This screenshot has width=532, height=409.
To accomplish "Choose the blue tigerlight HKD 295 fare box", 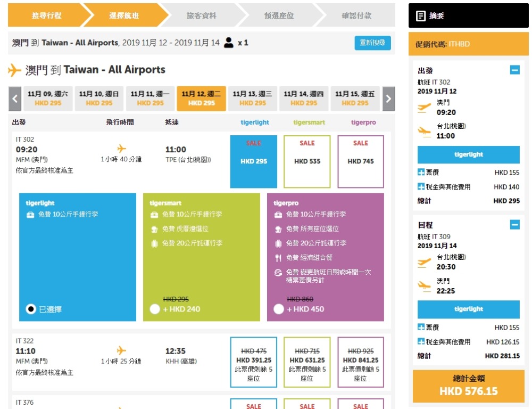I will (254, 161).
